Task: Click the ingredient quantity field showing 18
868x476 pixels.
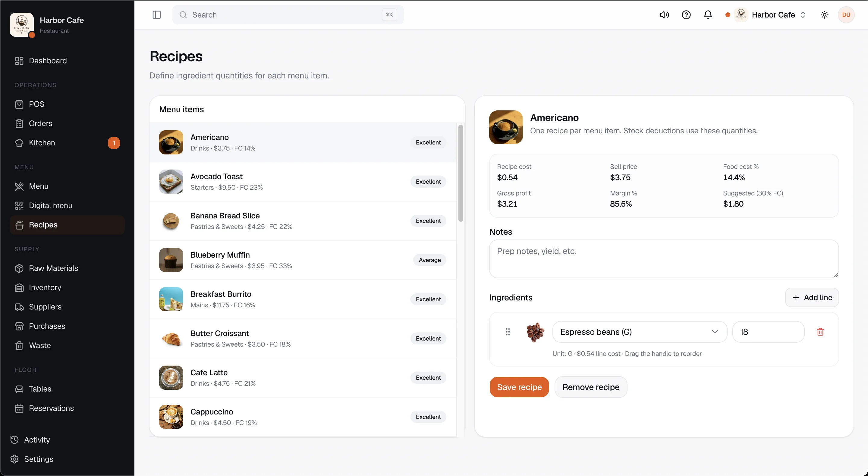Action: click(768, 332)
